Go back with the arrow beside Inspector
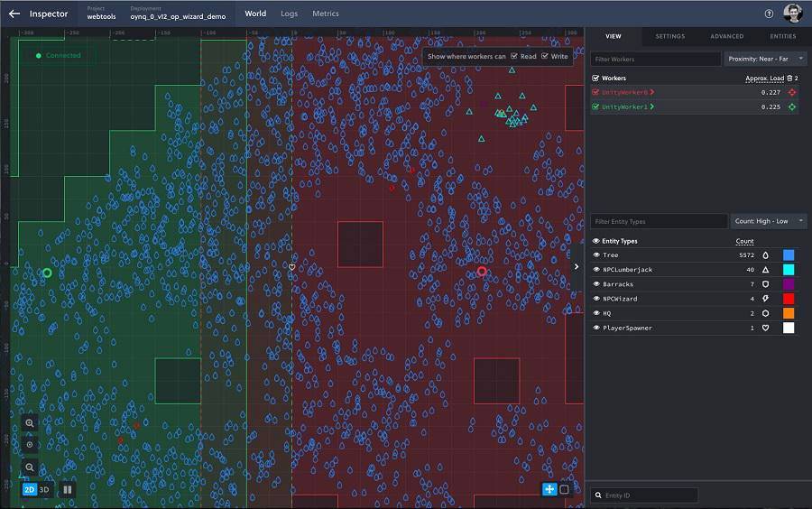 click(x=14, y=14)
